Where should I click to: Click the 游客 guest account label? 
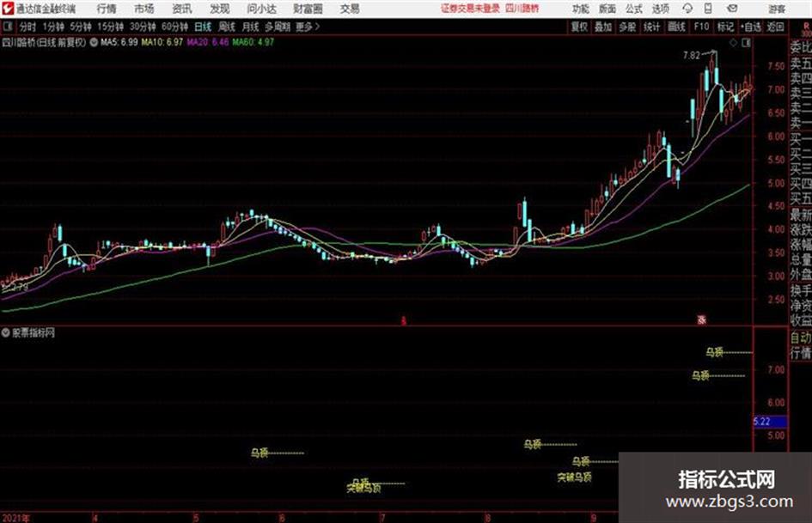coord(777,9)
